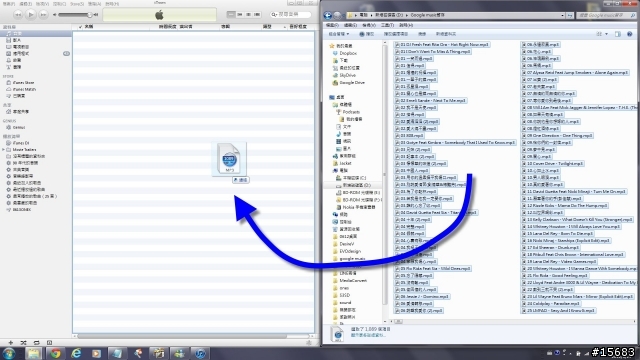Image resolution: width=640 pixels, height=360 pixels.
Task: Click the add playlist plus button in iTunes
Action: tap(11, 342)
